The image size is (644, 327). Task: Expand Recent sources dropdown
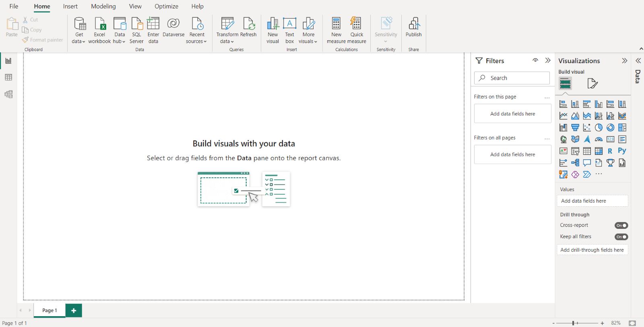click(x=197, y=31)
